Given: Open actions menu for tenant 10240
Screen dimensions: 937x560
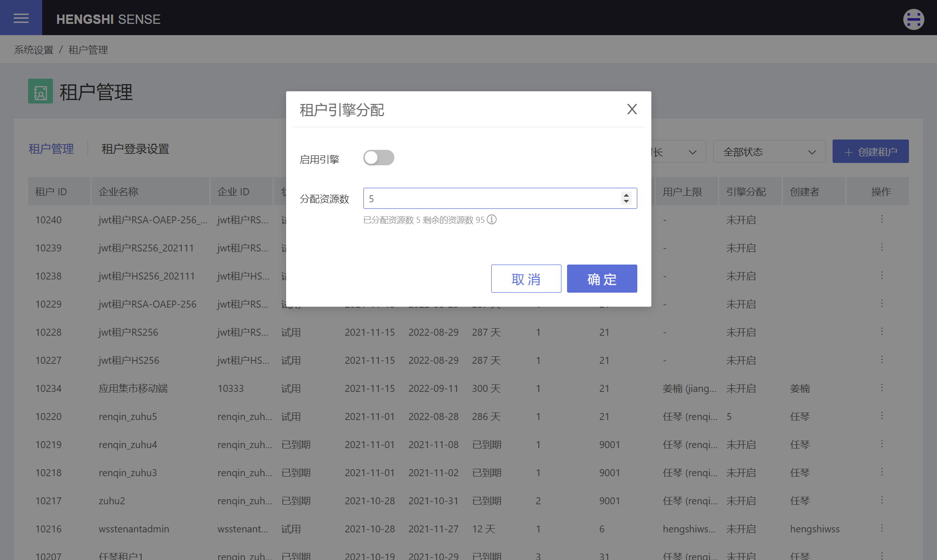Looking at the screenshot, I should click(x=882, y=219).
